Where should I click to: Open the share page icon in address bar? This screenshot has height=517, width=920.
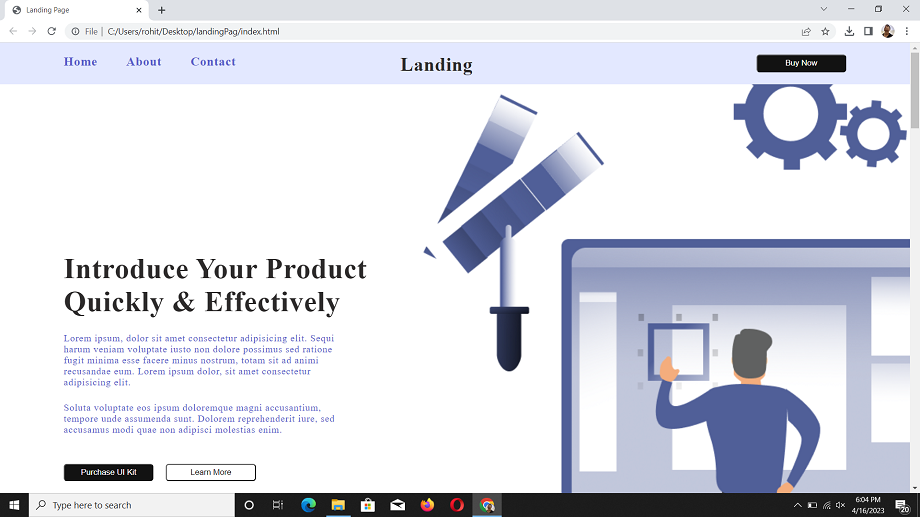[x=806, y=31]
